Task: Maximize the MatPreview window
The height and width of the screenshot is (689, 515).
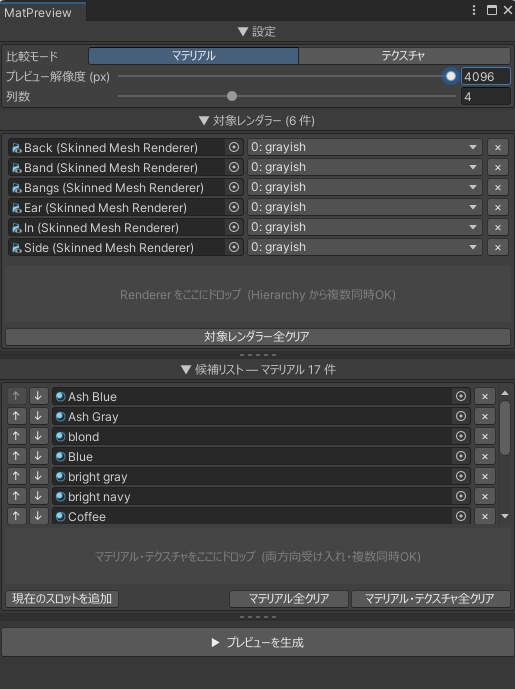Action: 492,10
